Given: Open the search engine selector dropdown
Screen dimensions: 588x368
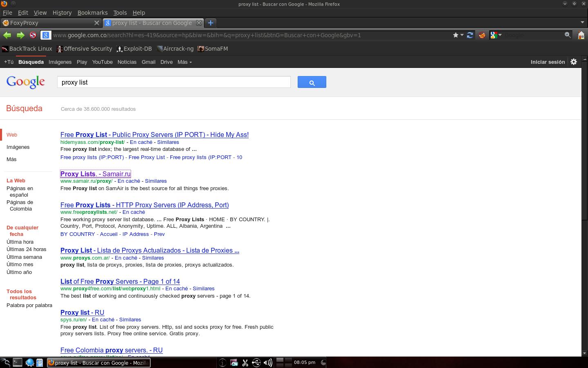Looking at the screenshot, I should coord(496,35).
